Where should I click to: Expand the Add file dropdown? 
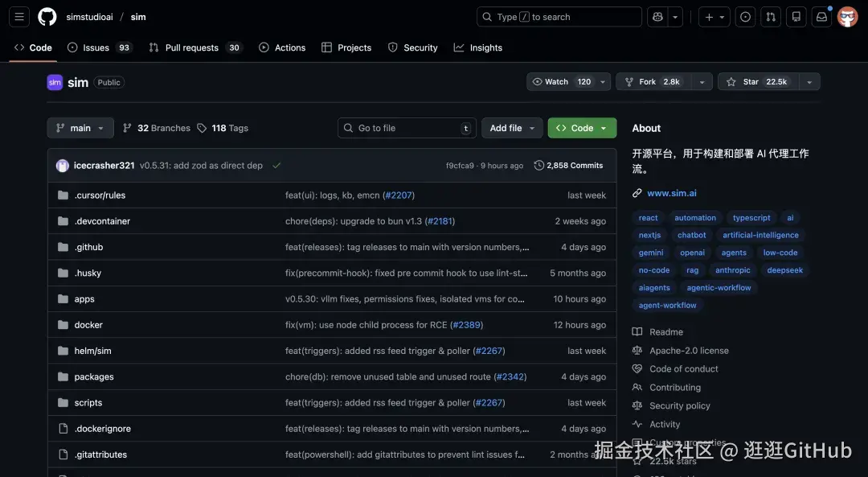coord(512,128)
